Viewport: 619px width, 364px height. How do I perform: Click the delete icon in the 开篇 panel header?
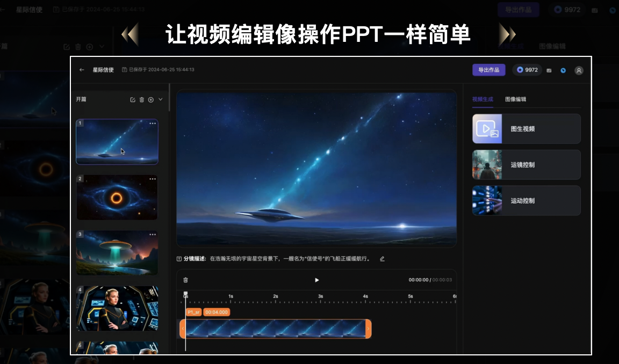click(x=142, y=99)
